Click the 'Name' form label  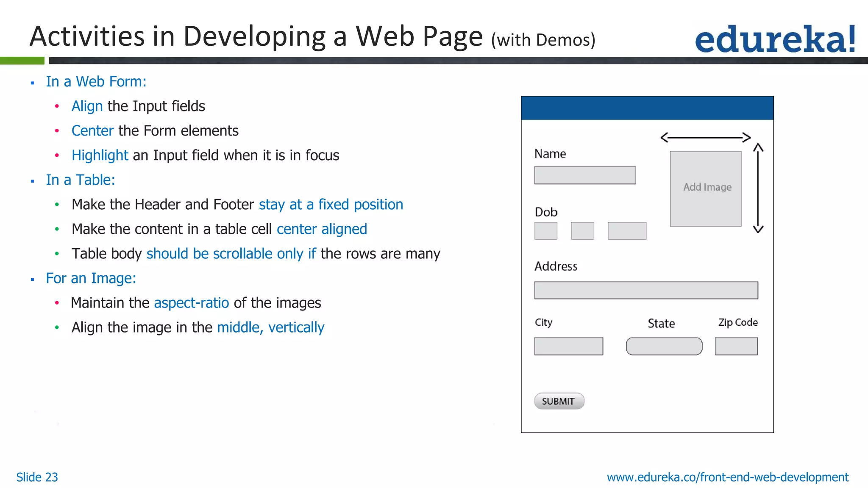[550, 154]
